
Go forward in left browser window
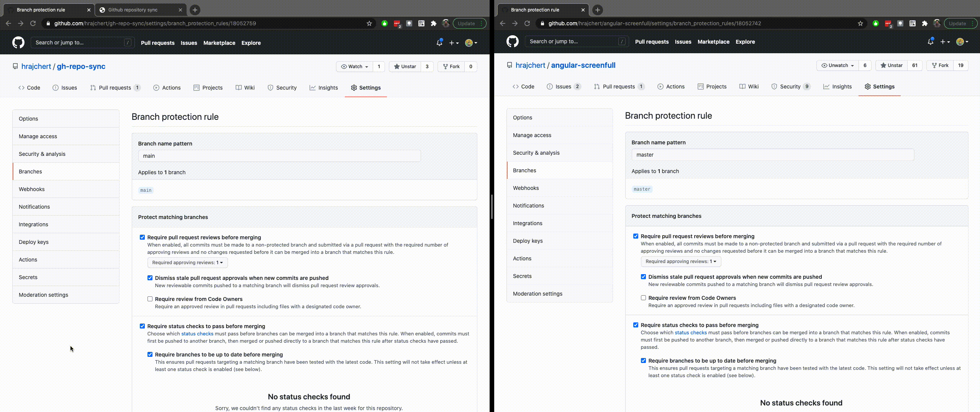tap(21, 23)
